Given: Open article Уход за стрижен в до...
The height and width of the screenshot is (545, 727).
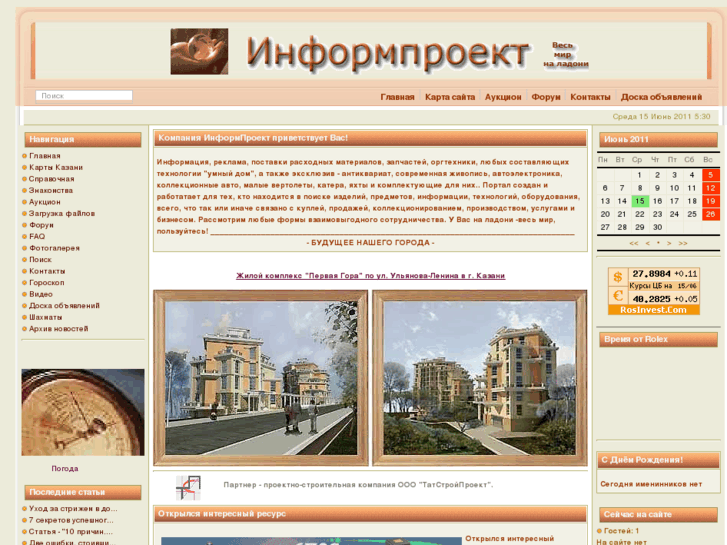Looking at the screenshot, I should point(73,508).
